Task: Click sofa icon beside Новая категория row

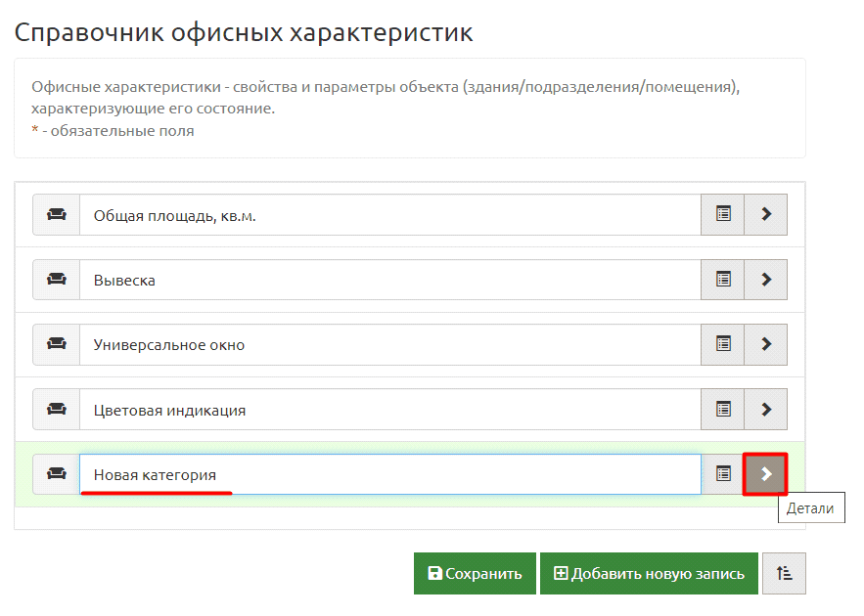Action: tap(56, 474)
